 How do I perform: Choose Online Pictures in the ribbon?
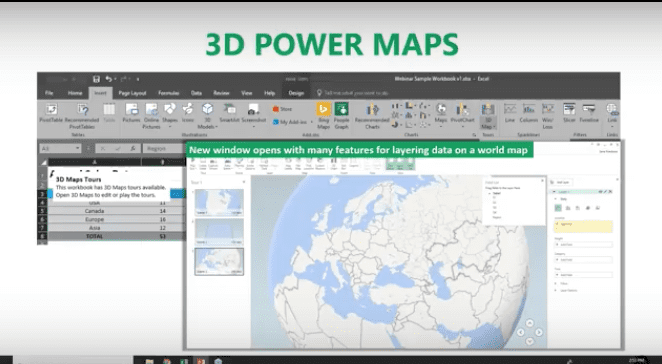click(x=151, y=116)
